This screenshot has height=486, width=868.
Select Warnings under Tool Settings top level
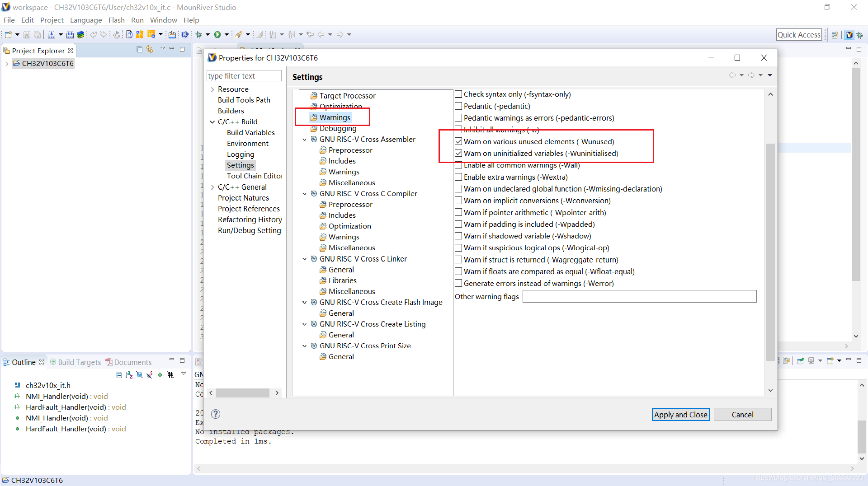click(x=335, y=117)
